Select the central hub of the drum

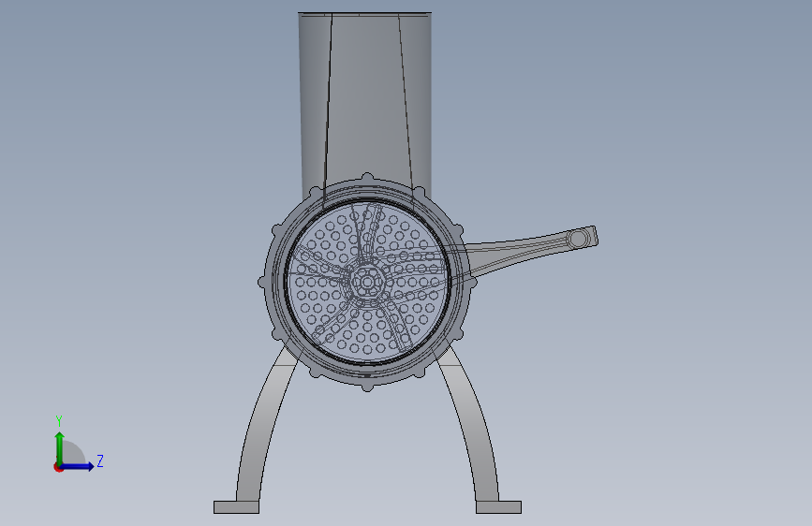point(367,282)
